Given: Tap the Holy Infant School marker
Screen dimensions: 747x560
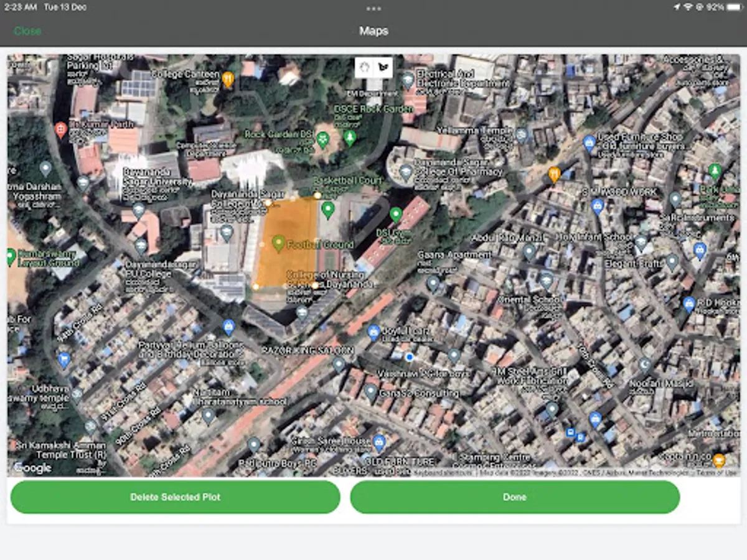Looking at the screenshot, I should [x=642, y=241].
